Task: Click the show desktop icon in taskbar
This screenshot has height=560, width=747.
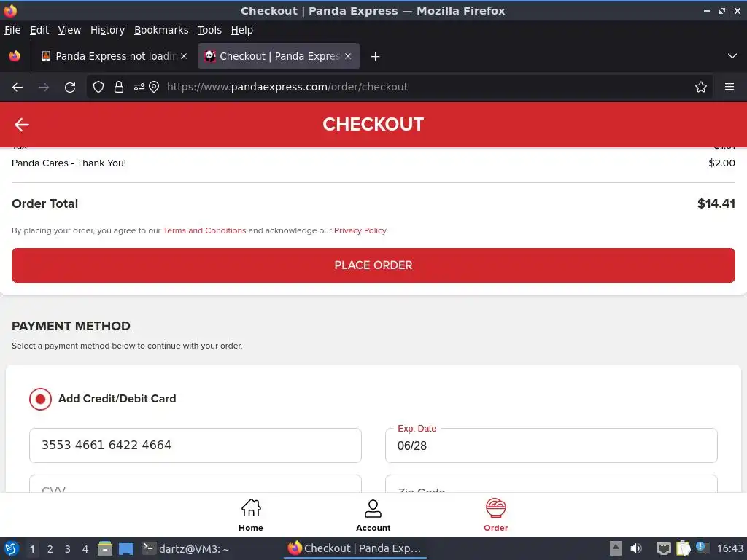Action: (126, 549)
